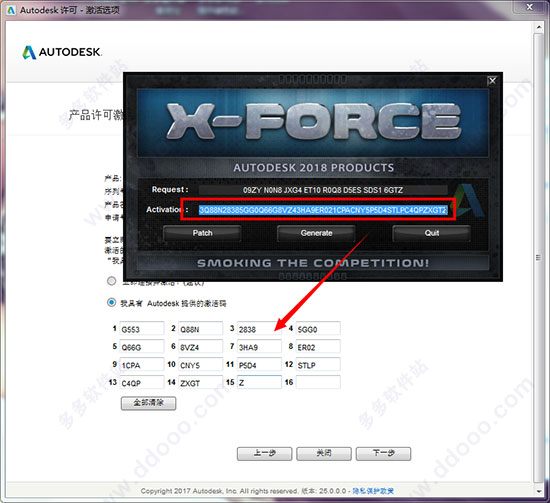Click the vertical scrollbar thumb
The width and height of the screenshot is (550, 503).
[539, 258]
